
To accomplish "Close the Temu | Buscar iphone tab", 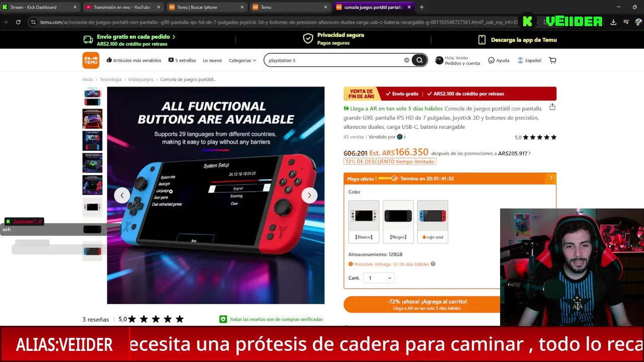I will click(x=242, y=7).
